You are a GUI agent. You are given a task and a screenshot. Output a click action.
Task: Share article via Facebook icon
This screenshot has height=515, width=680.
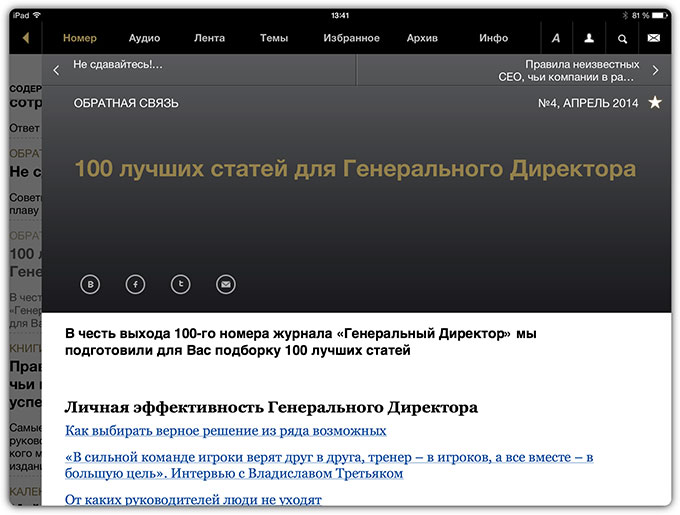click(x=135, y=284)
